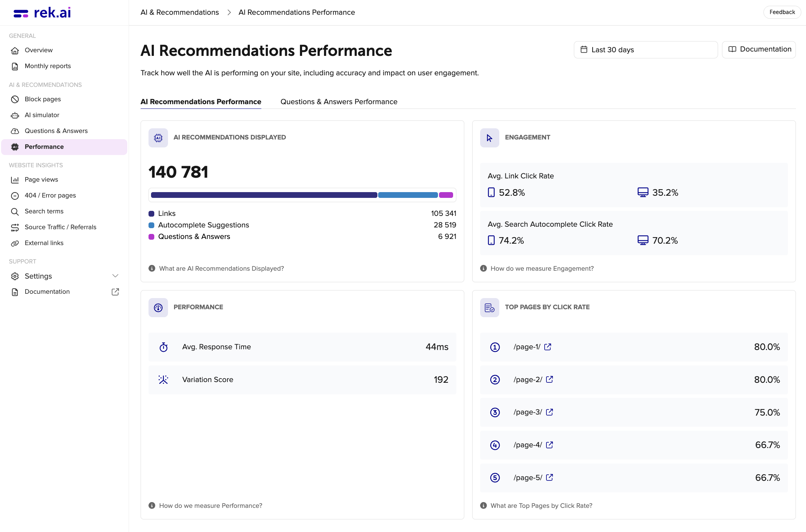Click the 105 341 Links value
The height and width of the screenshot is (532, 806).
tap(444, 213)
